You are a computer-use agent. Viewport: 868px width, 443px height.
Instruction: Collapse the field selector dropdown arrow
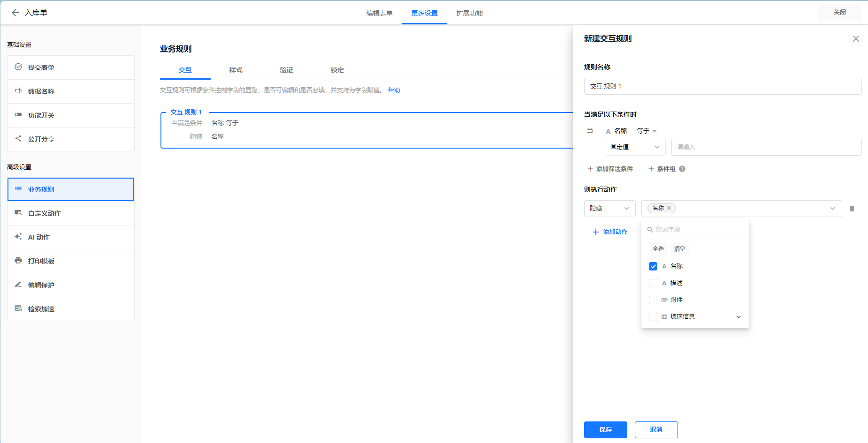tap(833, 209)
